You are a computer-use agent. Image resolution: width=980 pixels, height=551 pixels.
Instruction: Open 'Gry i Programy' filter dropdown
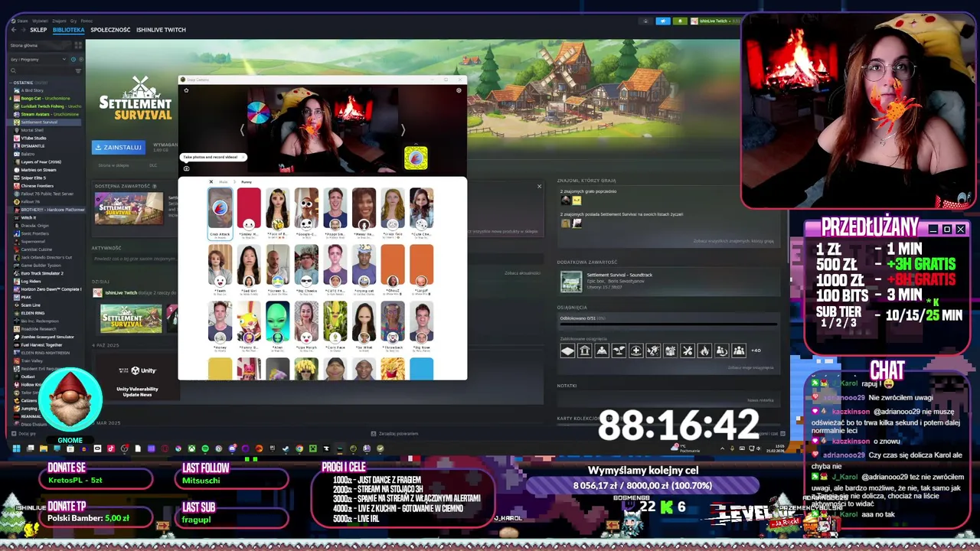pos(37,59)
